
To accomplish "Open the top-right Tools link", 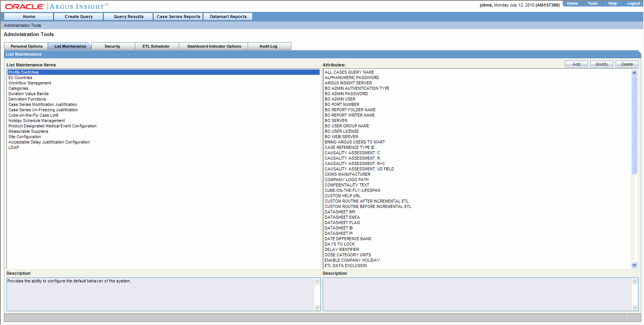I will click(x=593, y=3).
